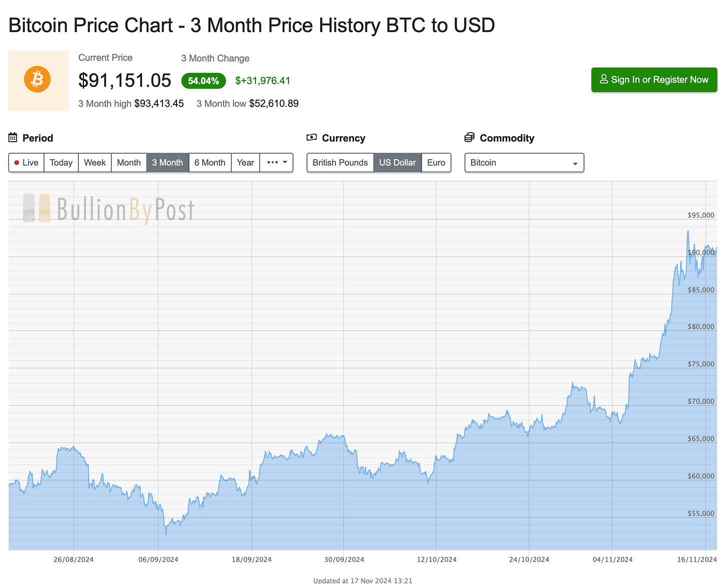The image size is (728, 588).
Task: Click the 16/11/2024 axis date label
Action: click(697, 559)
